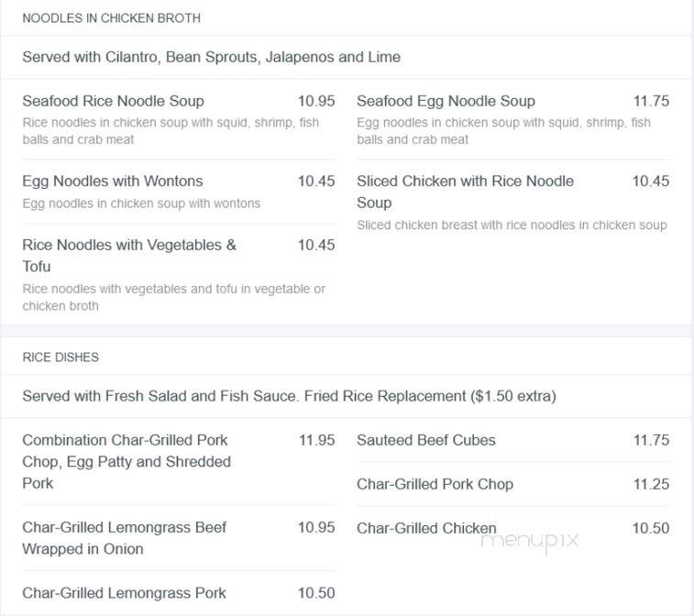Click the 10.50 price of Char-Grilled Chicken
This screenshot has height=616, width=694.
point(651,528)
